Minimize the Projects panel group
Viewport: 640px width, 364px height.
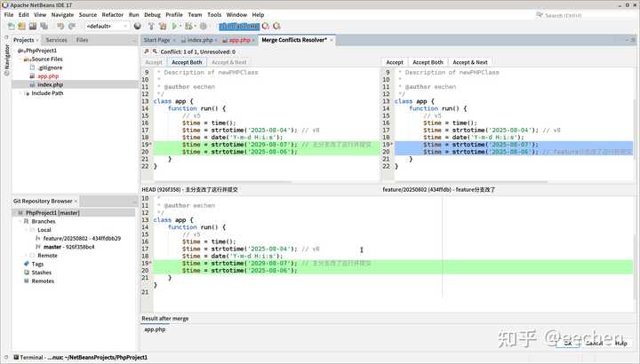133,40
